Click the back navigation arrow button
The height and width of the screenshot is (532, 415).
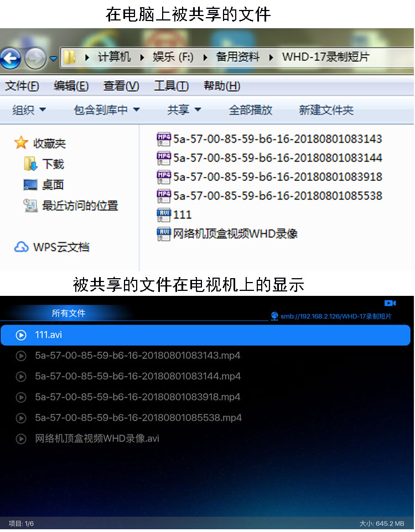[x=11, y=58]
